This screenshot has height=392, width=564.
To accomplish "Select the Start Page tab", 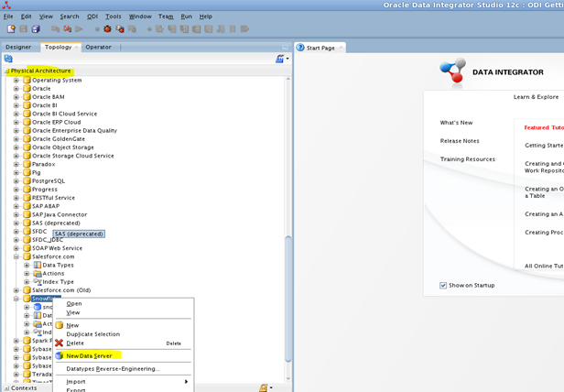I will [320, 48].
